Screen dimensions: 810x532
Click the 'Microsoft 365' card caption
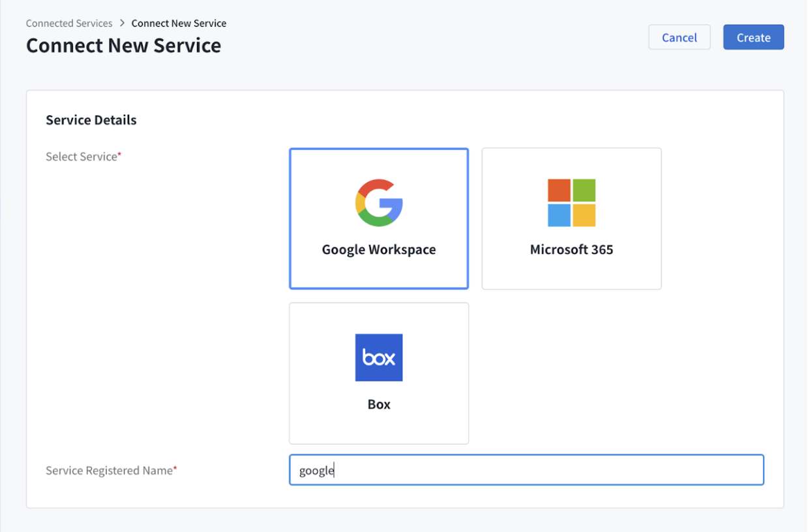571,250
